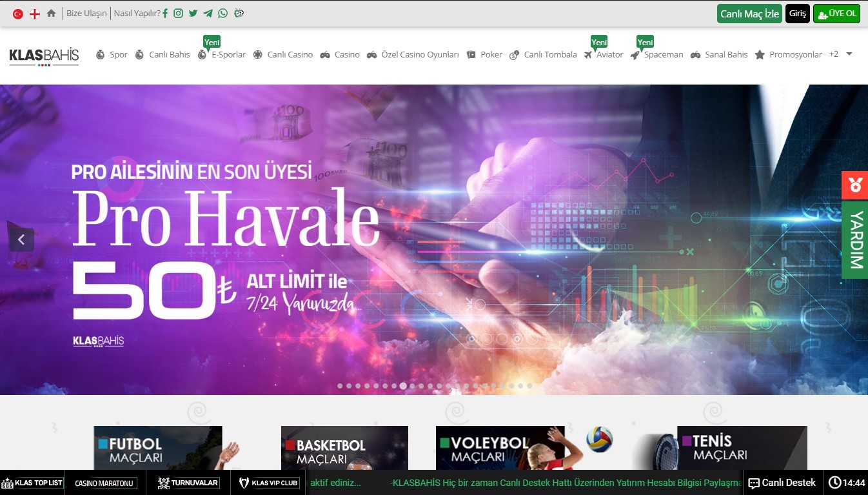The width and height of the screenshot is (868, 495).
Task: Open the E-Sporlar menu item
Action: click(x=229, y=55)
